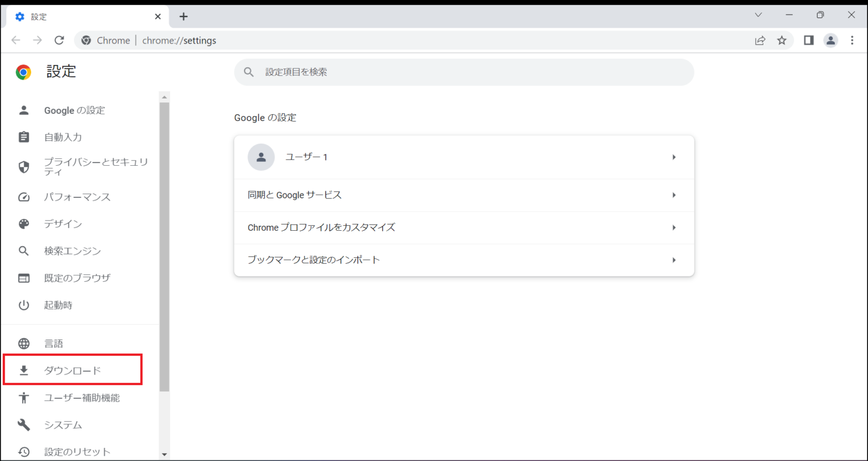
Task: Click the パフォーマンス speedometer icon
Action: (x=24, y=197)
